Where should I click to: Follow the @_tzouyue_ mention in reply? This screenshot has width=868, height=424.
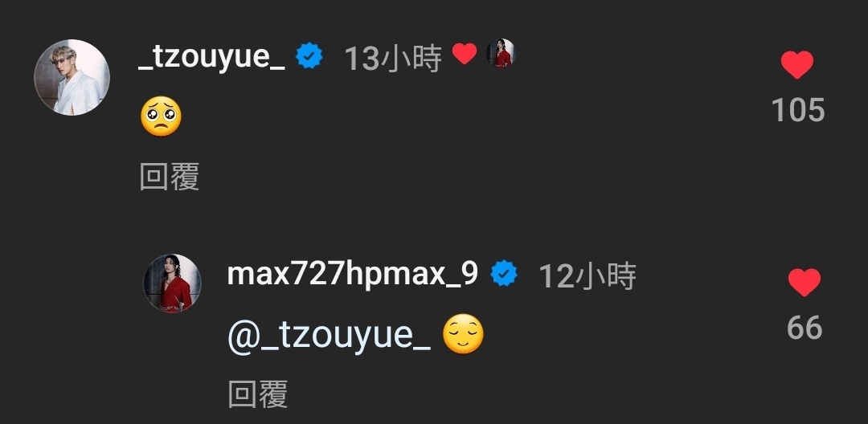pyautogui.click(x=330, y=335)
